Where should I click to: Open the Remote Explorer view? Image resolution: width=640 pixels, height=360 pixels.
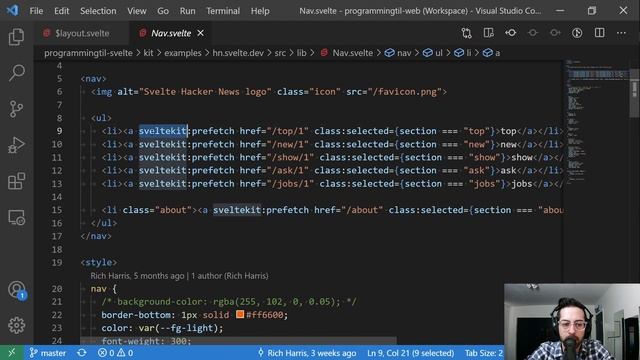click(16, 217)
